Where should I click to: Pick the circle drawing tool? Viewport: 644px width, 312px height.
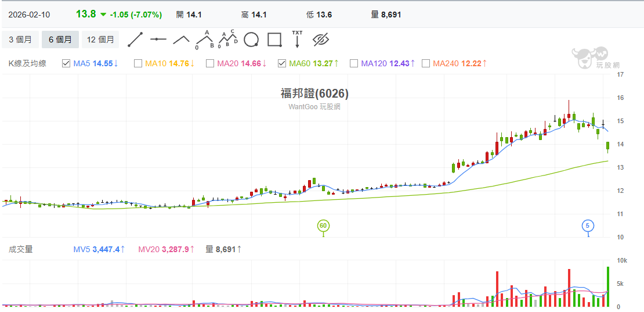(251, 40)
